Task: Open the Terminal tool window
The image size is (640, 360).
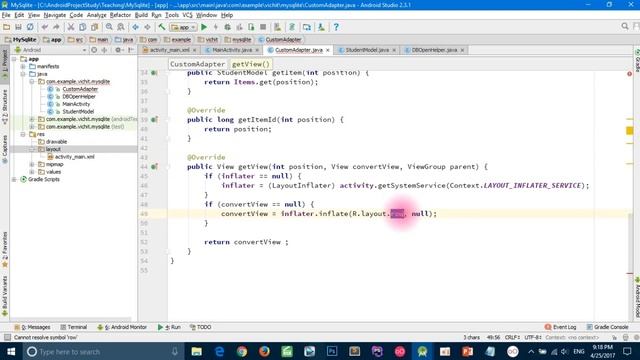Action: pyautogui.click(x=73, y=327)
